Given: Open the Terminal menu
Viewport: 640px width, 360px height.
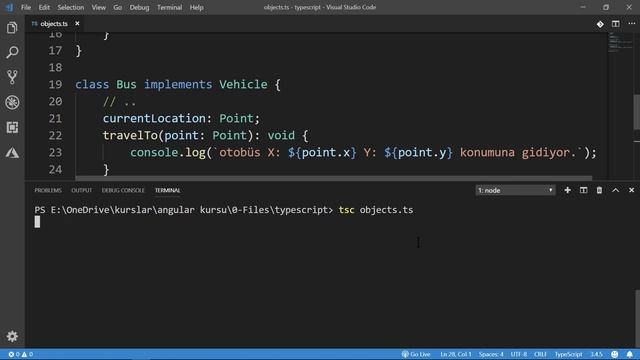Looking at the screenshot, I should pyautogui.click(x=169, y=7).
